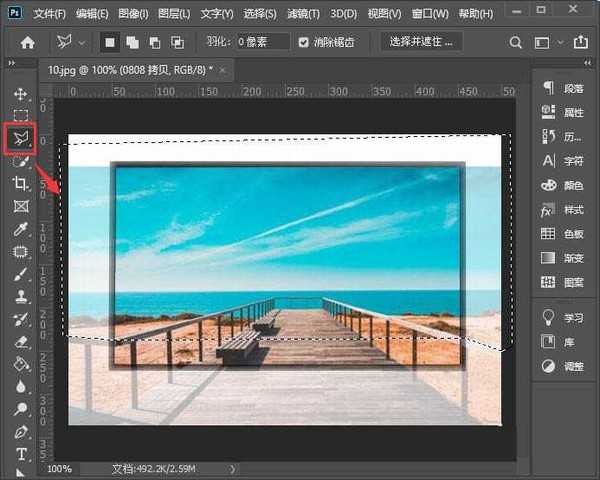Switch to the 10.jpg document tab
Viewport: 600px width, 480px height.
tap(130, 70)
